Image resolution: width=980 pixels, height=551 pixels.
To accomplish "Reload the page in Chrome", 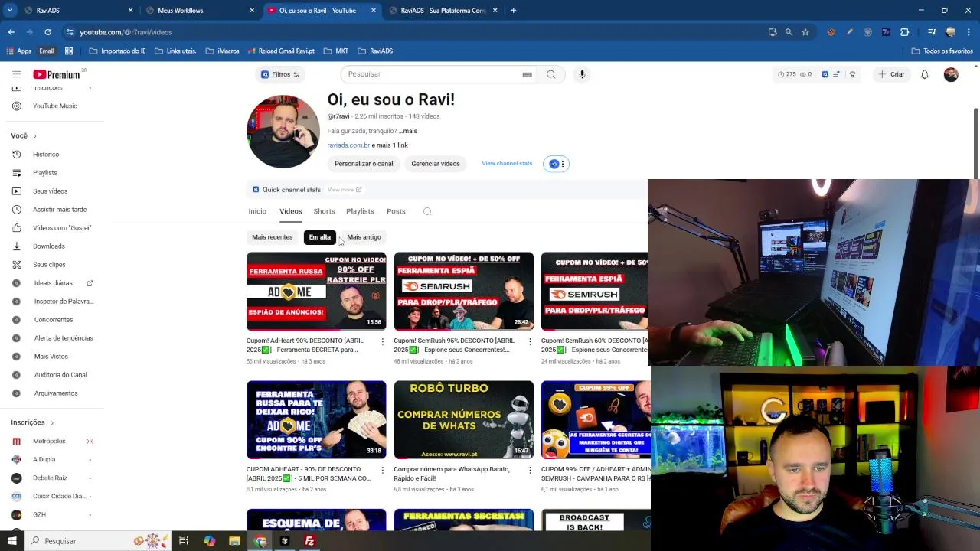I will click(47, 32).
